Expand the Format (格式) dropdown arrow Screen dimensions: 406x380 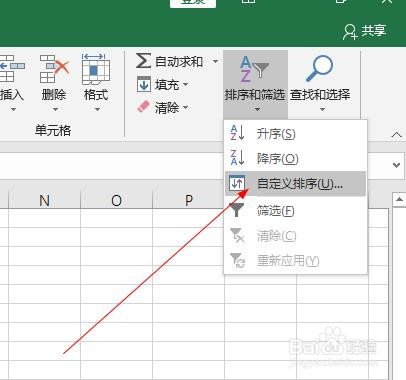click(x=97, y=109)
